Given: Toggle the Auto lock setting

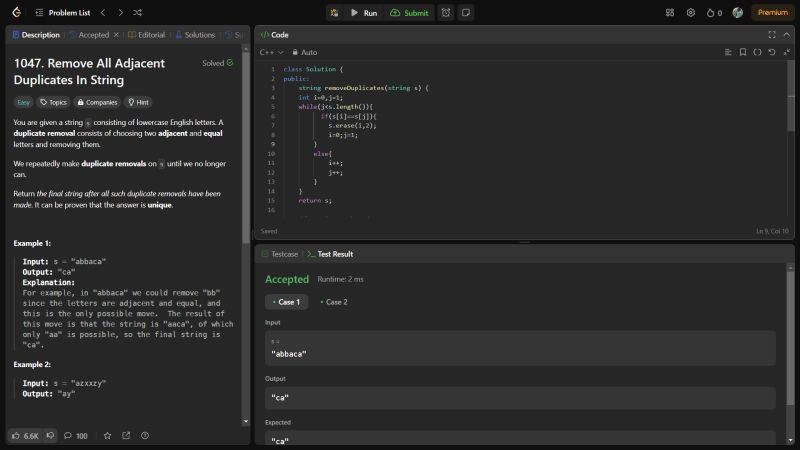Looking at the screenshot, I should click(x=305, y=52).
